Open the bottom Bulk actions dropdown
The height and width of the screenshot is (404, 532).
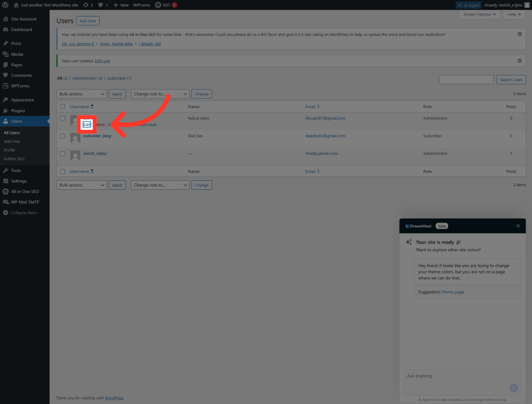point(82,185)
